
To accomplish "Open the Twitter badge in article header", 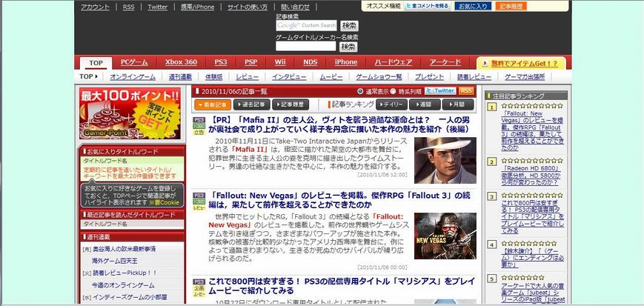I will pyautogui.click(x=440, y=91).
